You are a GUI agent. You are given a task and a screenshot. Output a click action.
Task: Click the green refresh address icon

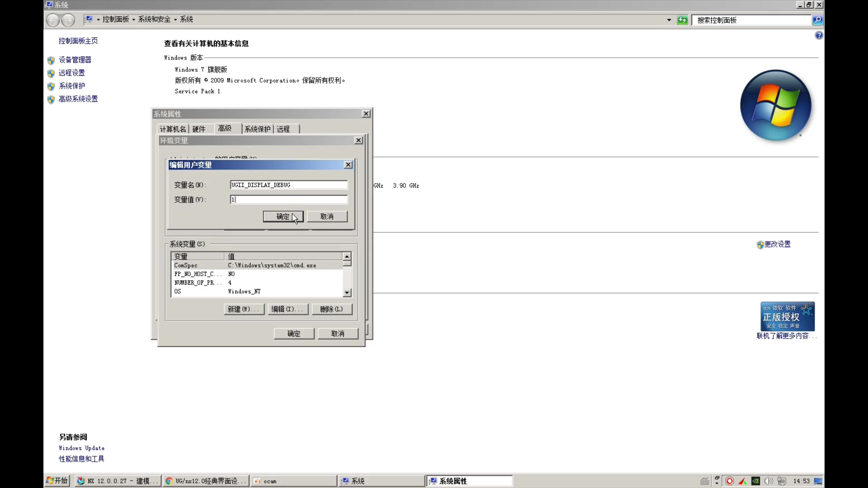tap(682, 20)
